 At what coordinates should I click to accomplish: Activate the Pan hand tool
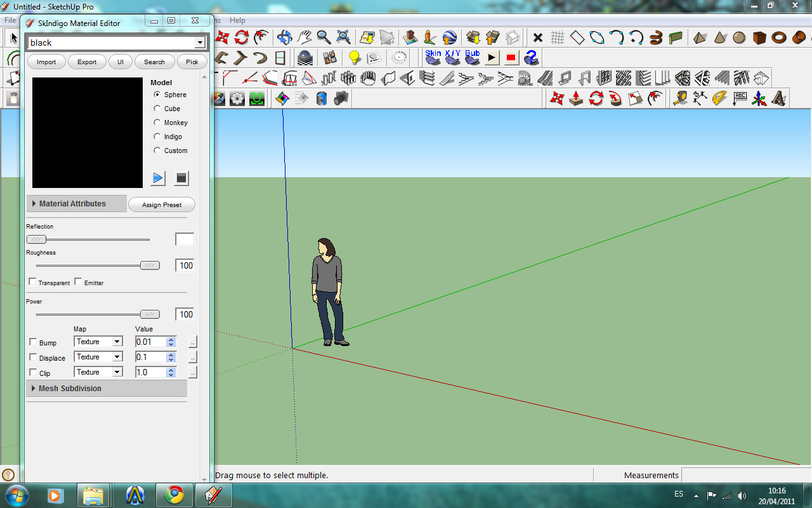pyautogui.click(x=304, y=37)
